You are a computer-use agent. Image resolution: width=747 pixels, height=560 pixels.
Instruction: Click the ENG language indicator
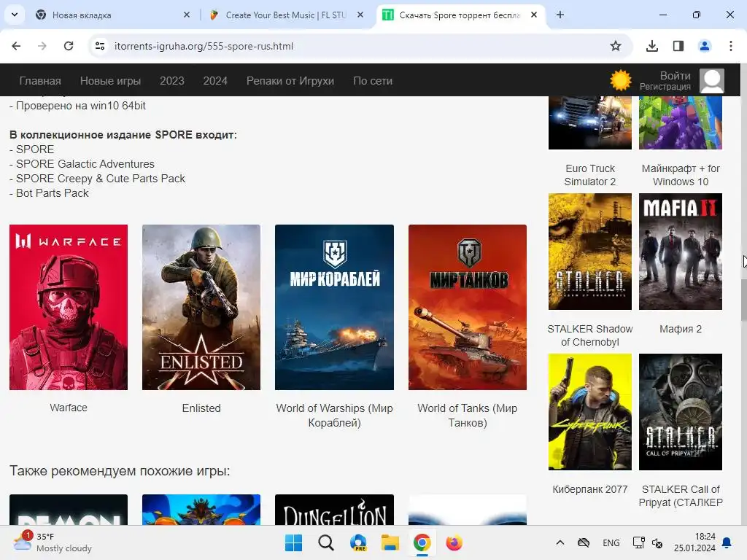(x=611, y=542)
